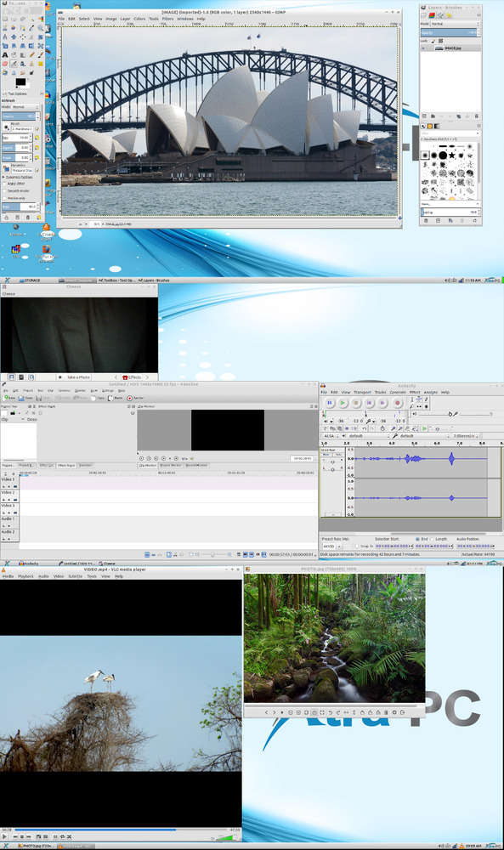Open the GIMP Filters menu
The width and height of the screenshot is (504, 850).
tap(168, 19)
